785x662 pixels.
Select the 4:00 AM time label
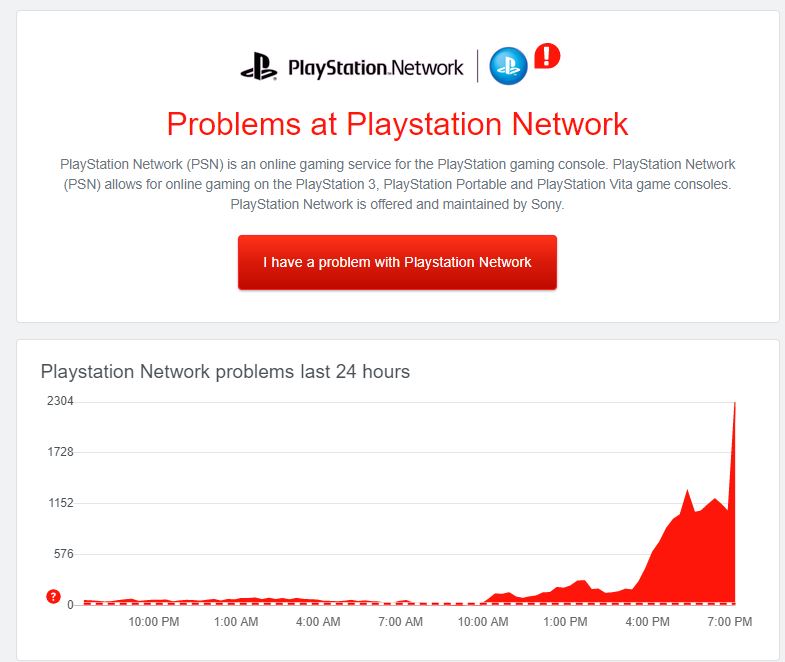[x=319, y=622]
